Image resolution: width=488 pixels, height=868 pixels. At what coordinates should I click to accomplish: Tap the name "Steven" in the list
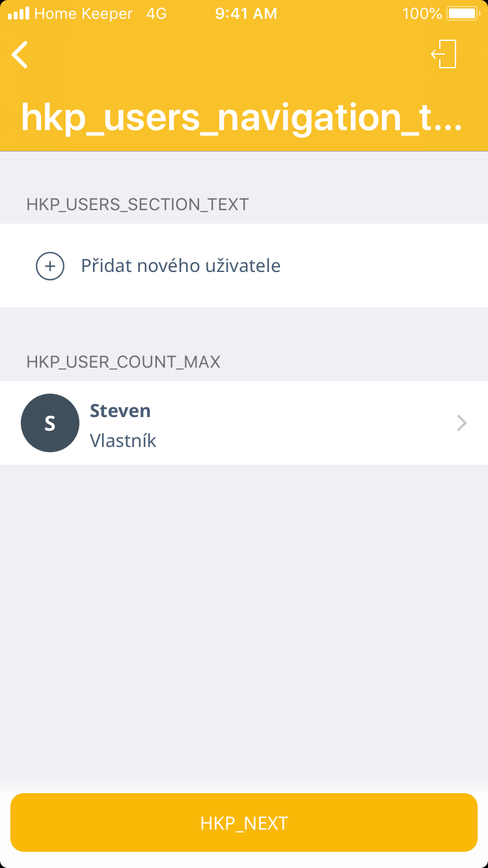coord(120,411)
